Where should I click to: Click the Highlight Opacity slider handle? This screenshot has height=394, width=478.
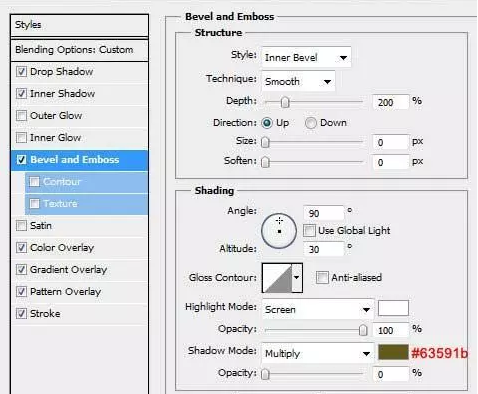(363, 330)
